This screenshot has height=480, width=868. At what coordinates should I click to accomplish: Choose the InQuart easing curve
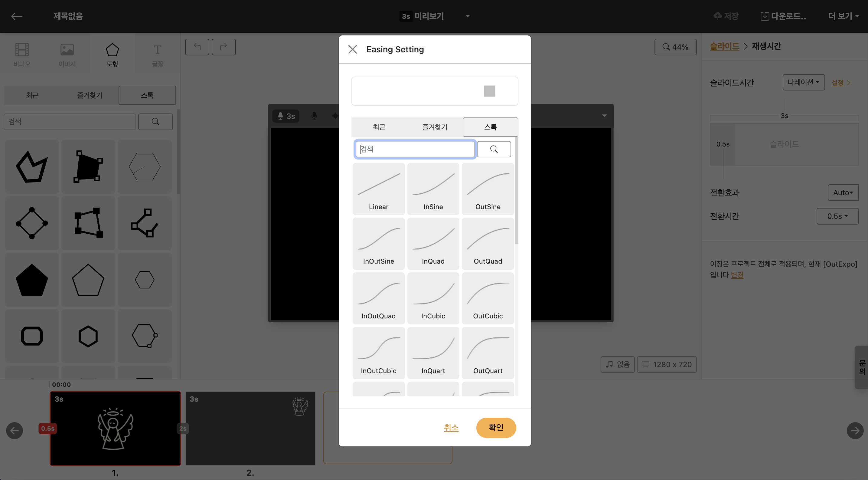pos(433,353)
